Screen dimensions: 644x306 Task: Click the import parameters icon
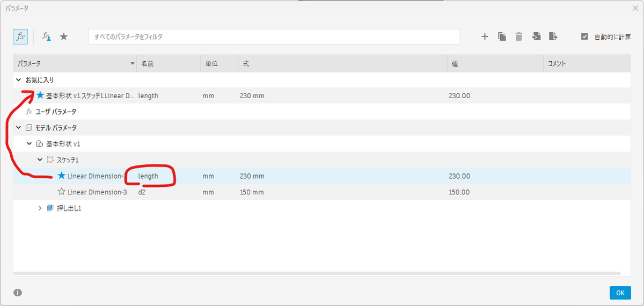536,37
